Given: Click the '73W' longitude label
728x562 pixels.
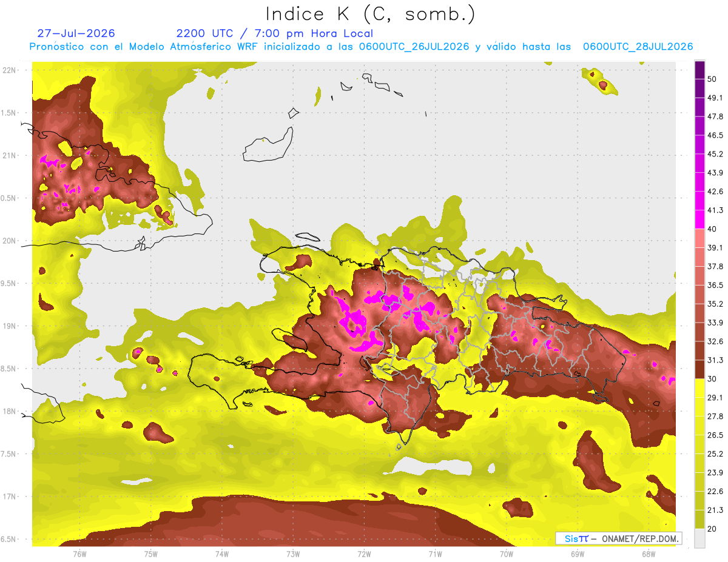Looking at the screenshot, I should click(x=293, y=554).
